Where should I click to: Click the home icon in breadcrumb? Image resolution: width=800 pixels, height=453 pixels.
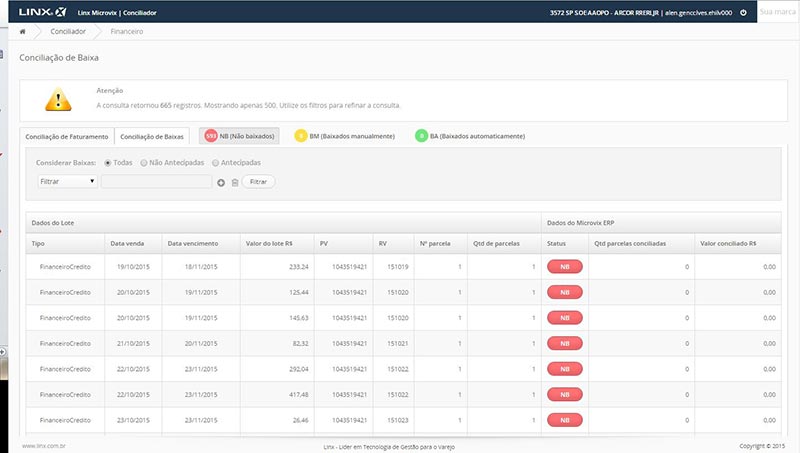(22, 32)
